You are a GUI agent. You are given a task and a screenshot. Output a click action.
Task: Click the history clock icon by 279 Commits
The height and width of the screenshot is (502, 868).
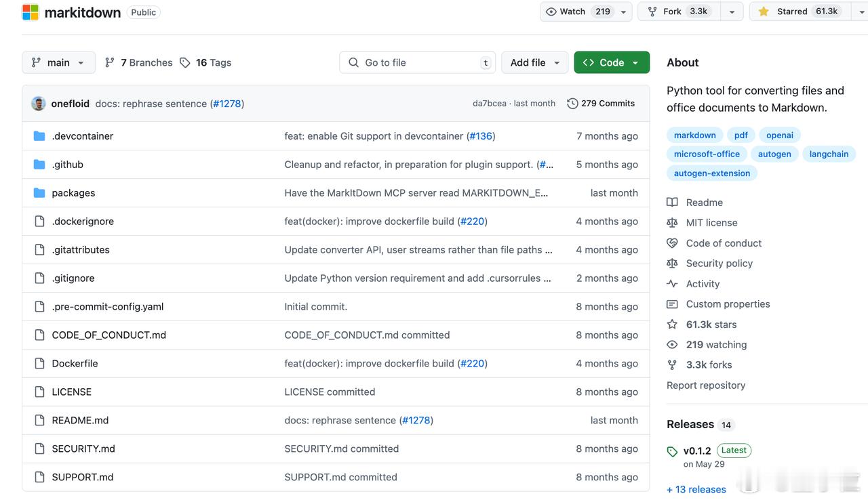[x=572, y=104]
